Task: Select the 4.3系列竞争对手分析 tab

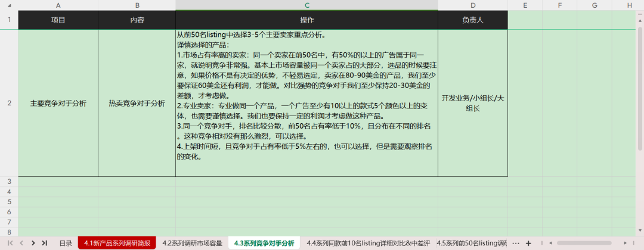Action: tap(264, 243)
